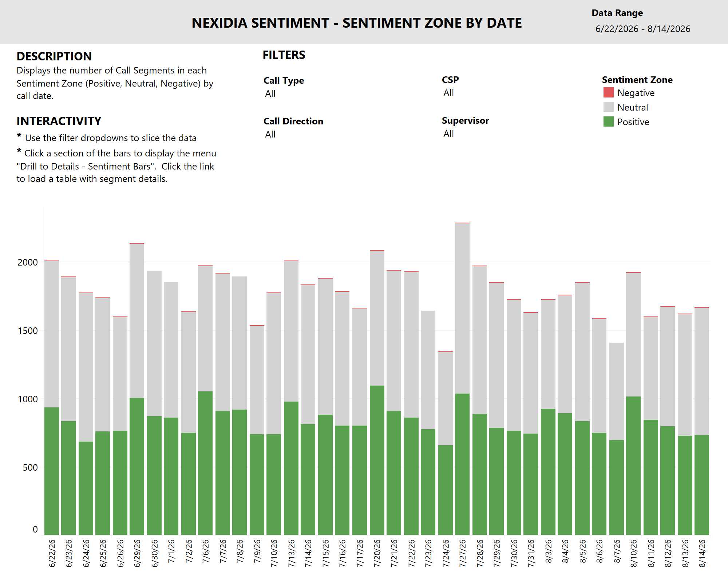Click the Positive segment of 6/24/26 bar

pos(86,488)
